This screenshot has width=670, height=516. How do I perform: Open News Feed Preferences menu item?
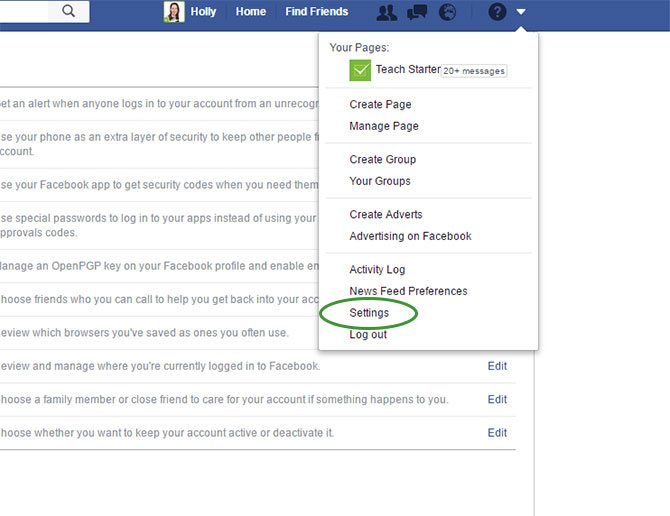coord(408,291)
